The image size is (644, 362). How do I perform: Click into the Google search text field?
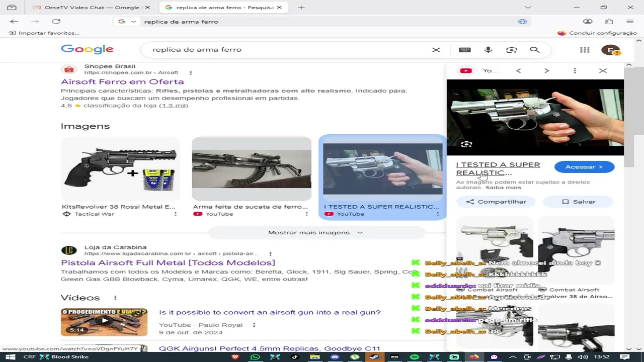point(289,50)
